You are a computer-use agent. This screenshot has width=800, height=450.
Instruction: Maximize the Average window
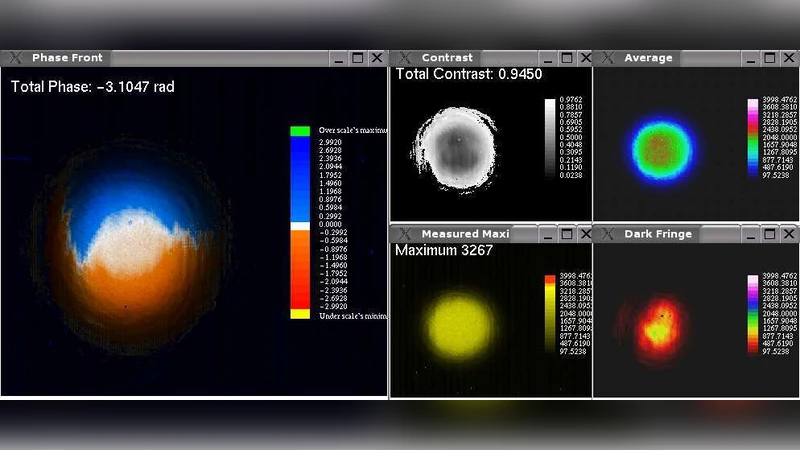click(x=769, y=58)
